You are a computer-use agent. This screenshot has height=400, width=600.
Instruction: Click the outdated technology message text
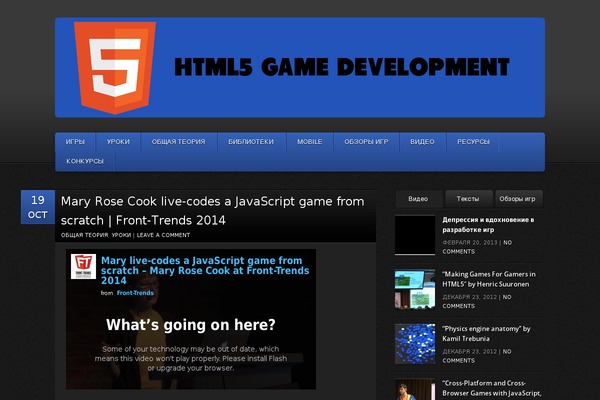[x=191, y=359]
